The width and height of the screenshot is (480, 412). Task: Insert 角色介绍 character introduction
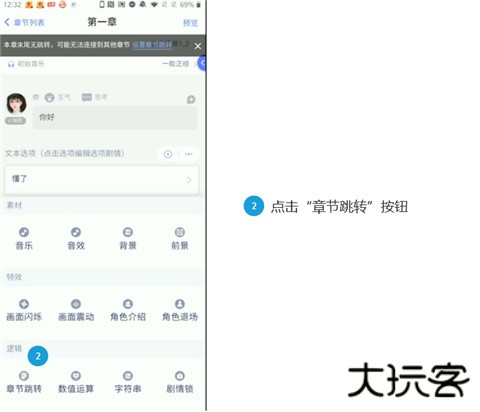pyautogui.click(x=128, y=310)
